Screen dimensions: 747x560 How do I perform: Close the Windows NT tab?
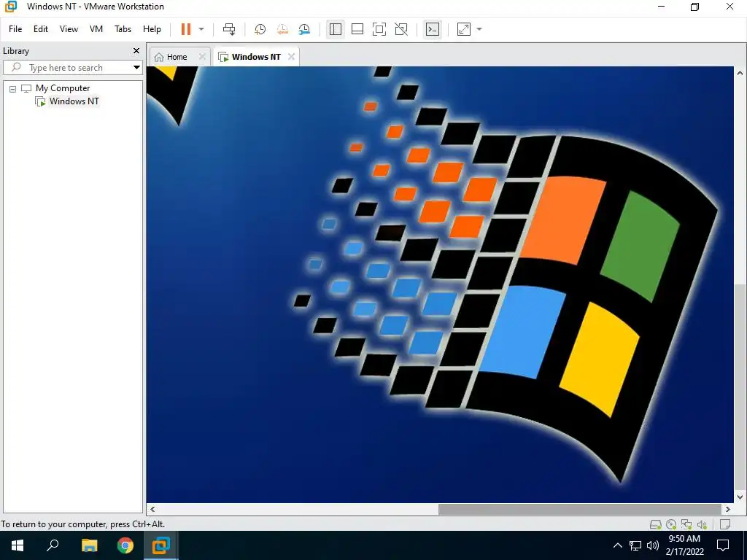click(x=291, y=57)
